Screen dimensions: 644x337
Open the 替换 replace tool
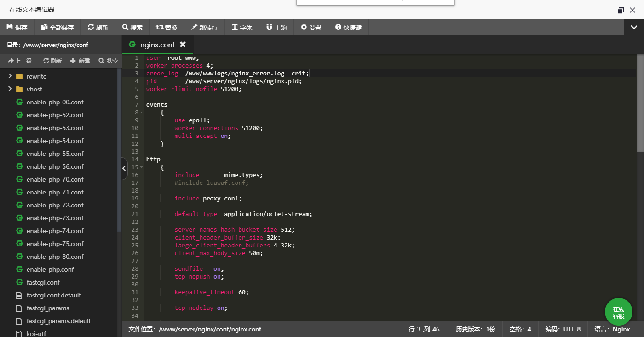[x=167, y=28]
